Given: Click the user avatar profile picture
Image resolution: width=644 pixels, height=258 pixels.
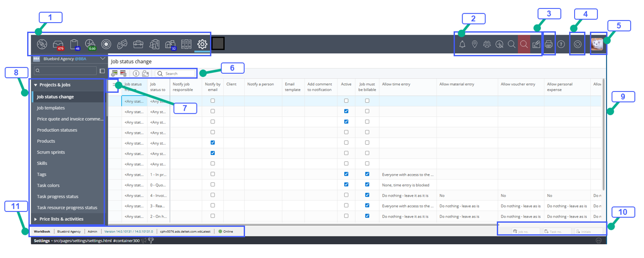Looking at the screenshot, I should tap(597, 44).
